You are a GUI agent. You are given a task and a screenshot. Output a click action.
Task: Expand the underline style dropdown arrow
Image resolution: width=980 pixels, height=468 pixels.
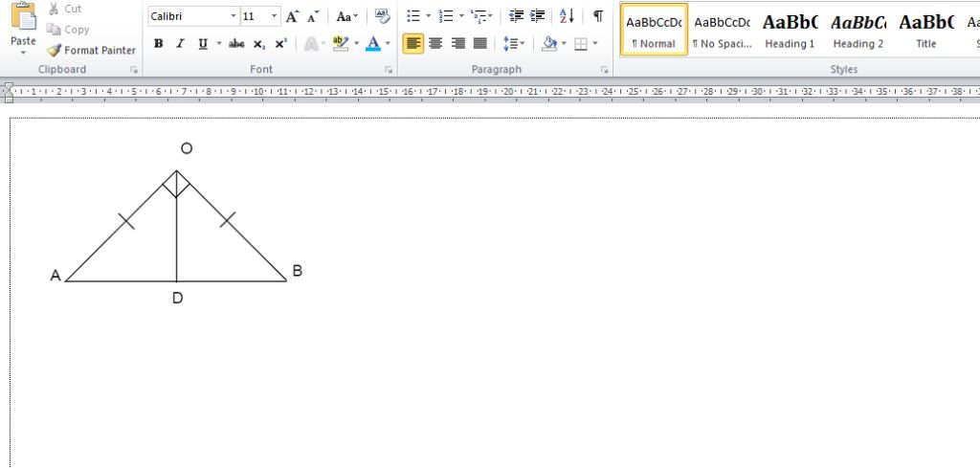218,43
